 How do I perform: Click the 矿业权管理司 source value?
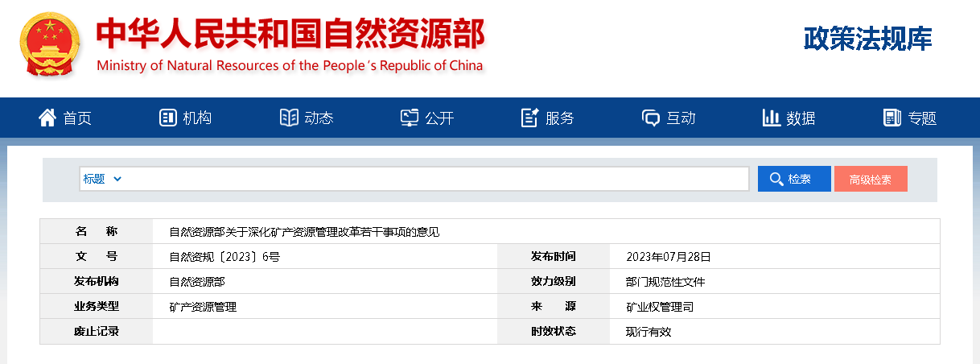click(x=659, y=307)
